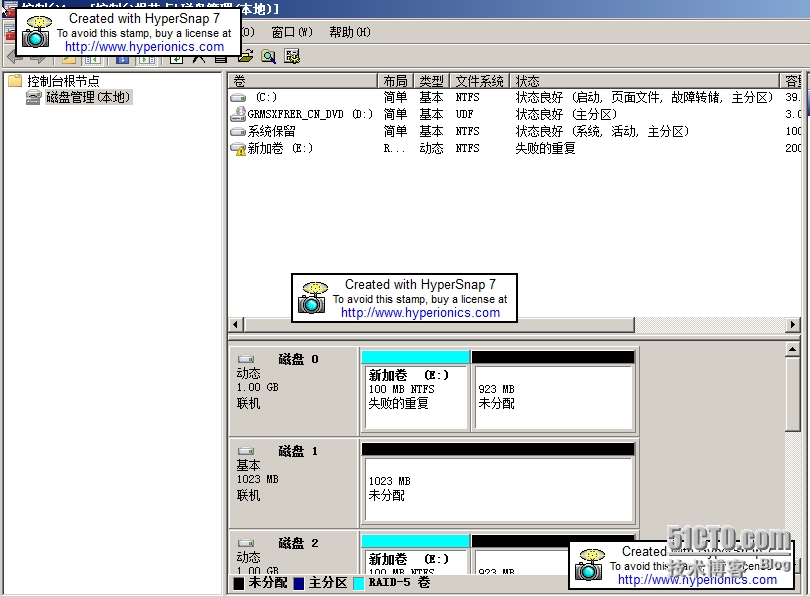Open the 窗口(W) menu
Viewport: 810px width, 597px height.
tap(292, 32)
